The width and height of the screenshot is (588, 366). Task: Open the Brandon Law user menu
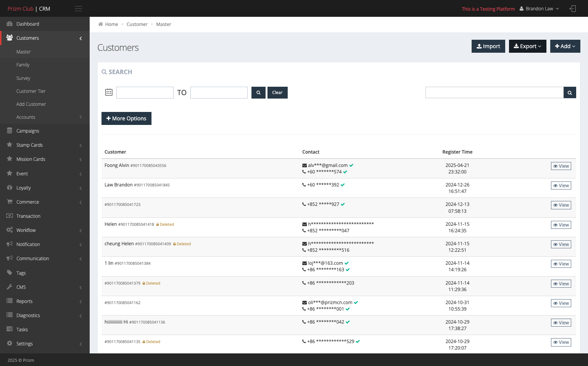pyautogui.click(x=539, y=8)
